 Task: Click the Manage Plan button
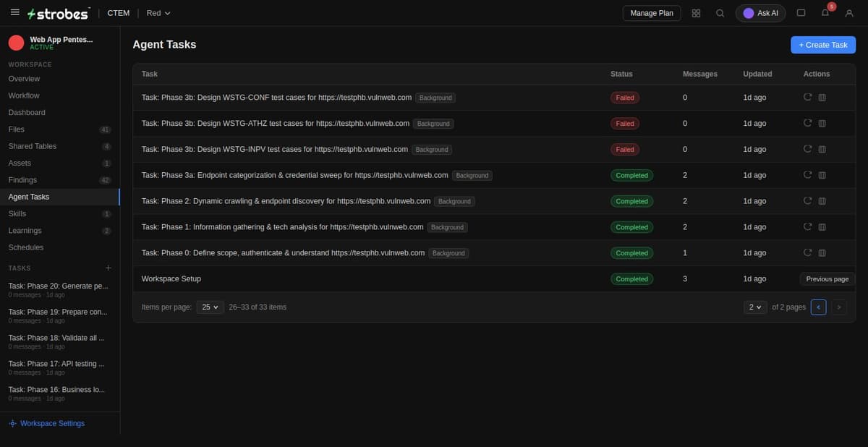652,13
